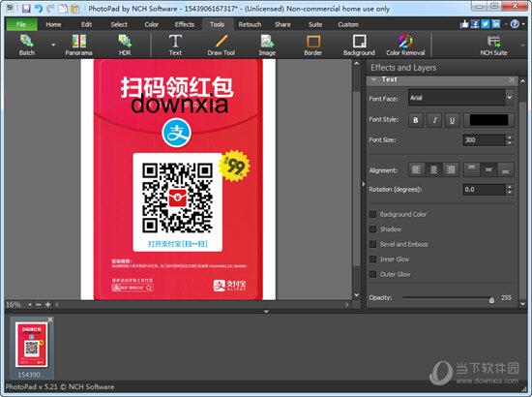532x397 pixels.
Task: Align text to the vertical middle
Action: point(488,169)
